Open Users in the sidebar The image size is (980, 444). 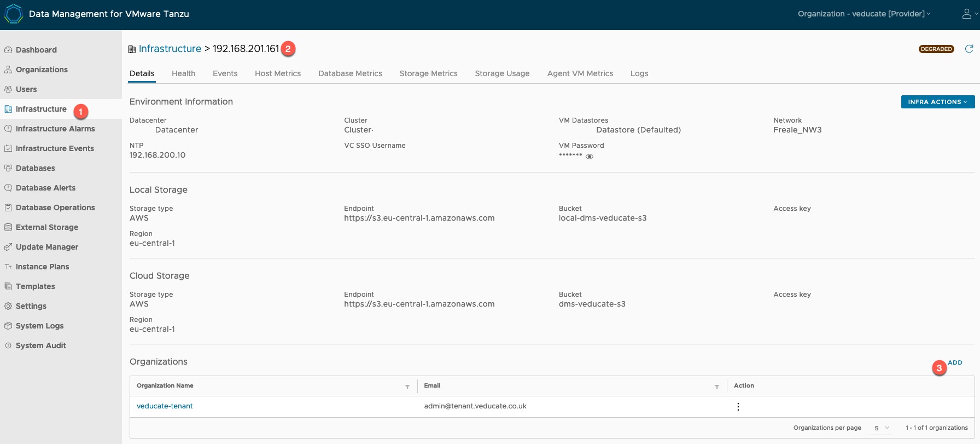click(26, 89)
